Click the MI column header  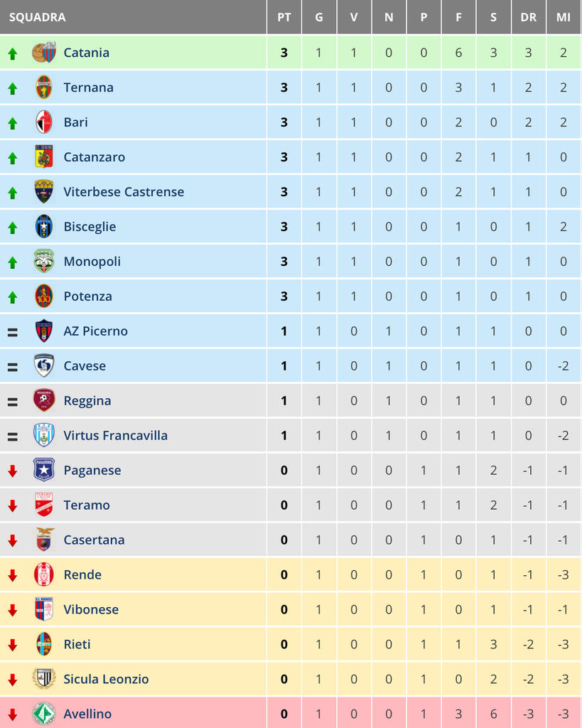564,17
